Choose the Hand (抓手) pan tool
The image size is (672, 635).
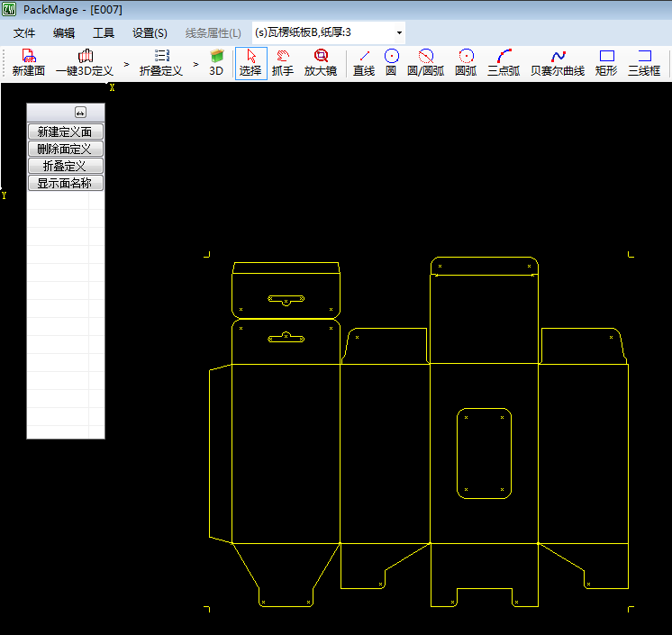283,63
